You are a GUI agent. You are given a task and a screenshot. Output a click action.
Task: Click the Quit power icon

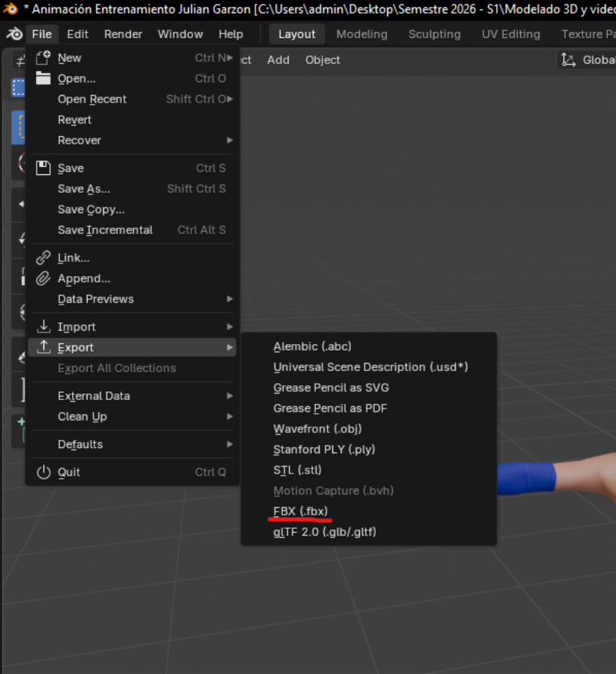(x=43, y=472)
